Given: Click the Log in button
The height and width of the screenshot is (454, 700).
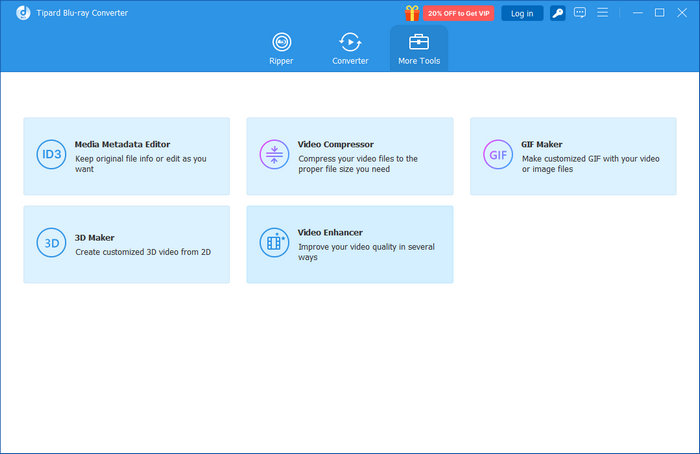Looking at the screenshot, I should pos(522,13).
